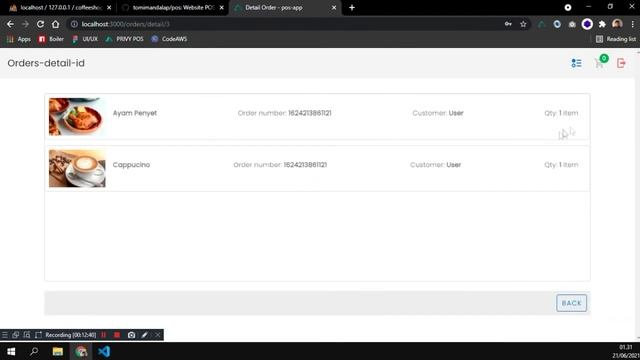Image resolution: width=640 pixels, height=360 pixels.
Task: Click the browser home button
Action: [56, 24]
